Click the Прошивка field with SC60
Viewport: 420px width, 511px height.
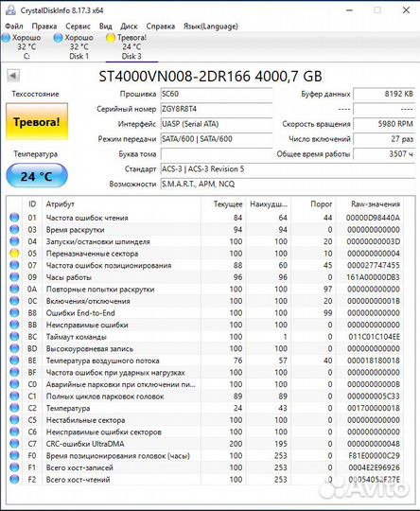[217, 94]
